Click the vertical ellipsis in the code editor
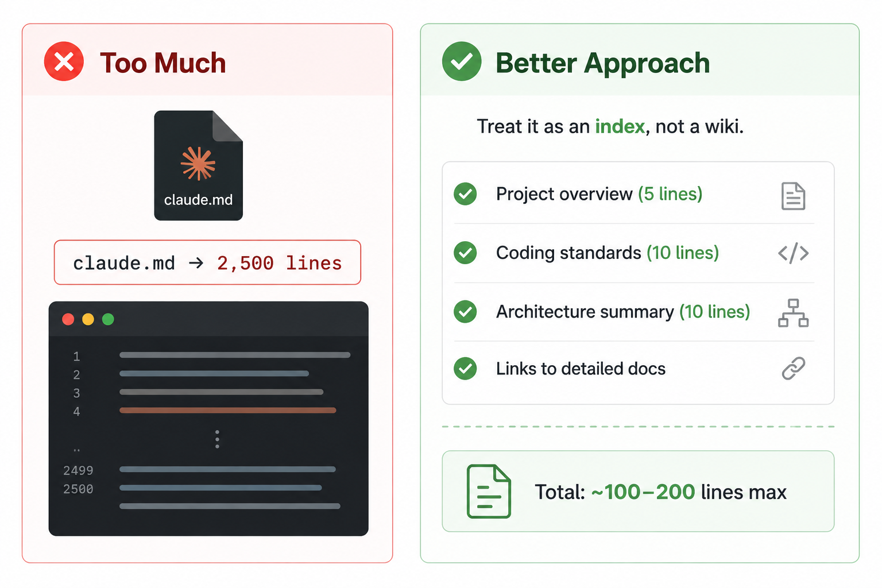Image resolution: width=882 pixels, height=588 pixels. [217, 439]
